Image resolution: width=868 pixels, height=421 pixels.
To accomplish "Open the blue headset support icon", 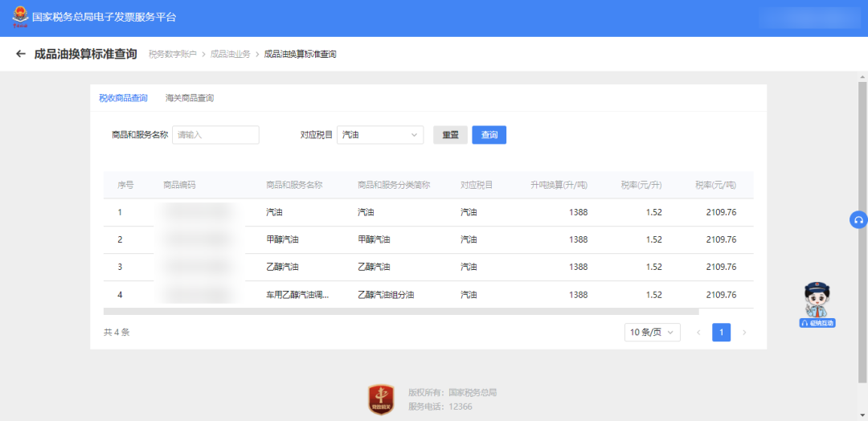I will [858, 220].
